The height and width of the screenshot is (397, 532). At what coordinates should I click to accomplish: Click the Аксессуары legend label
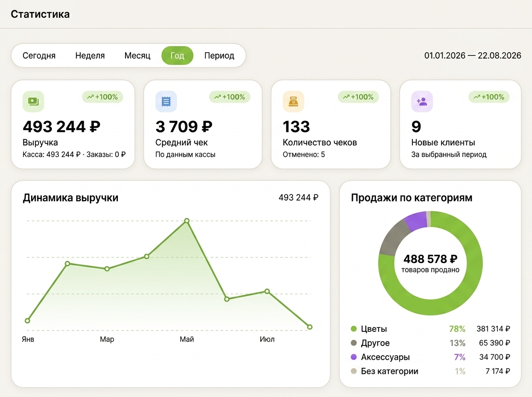point(385,357)
